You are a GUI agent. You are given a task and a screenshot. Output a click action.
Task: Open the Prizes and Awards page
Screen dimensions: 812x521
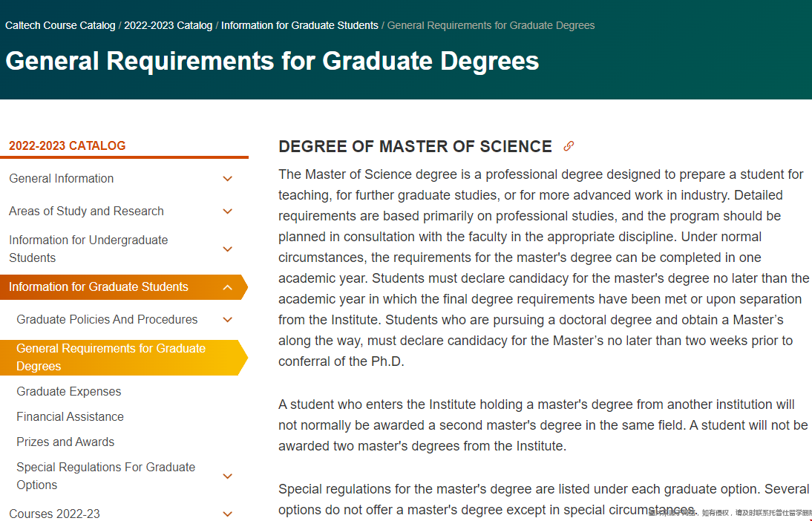[65, 442]
